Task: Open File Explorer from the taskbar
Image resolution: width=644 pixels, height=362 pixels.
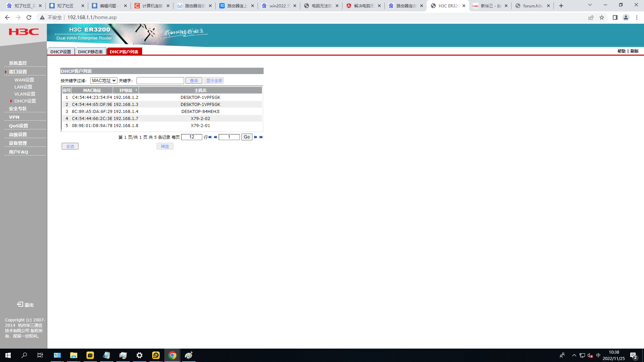Action: [x=73, y=355]
